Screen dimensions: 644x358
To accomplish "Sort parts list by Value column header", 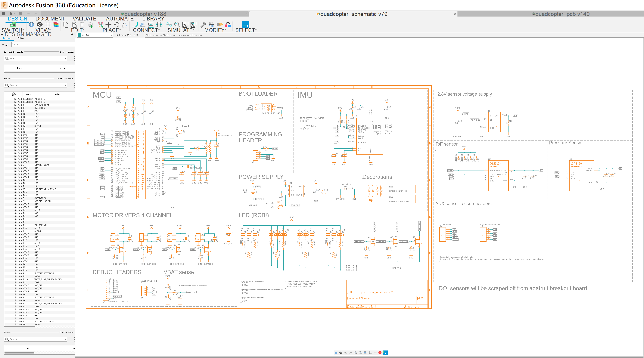I will [x=58, y=94].
